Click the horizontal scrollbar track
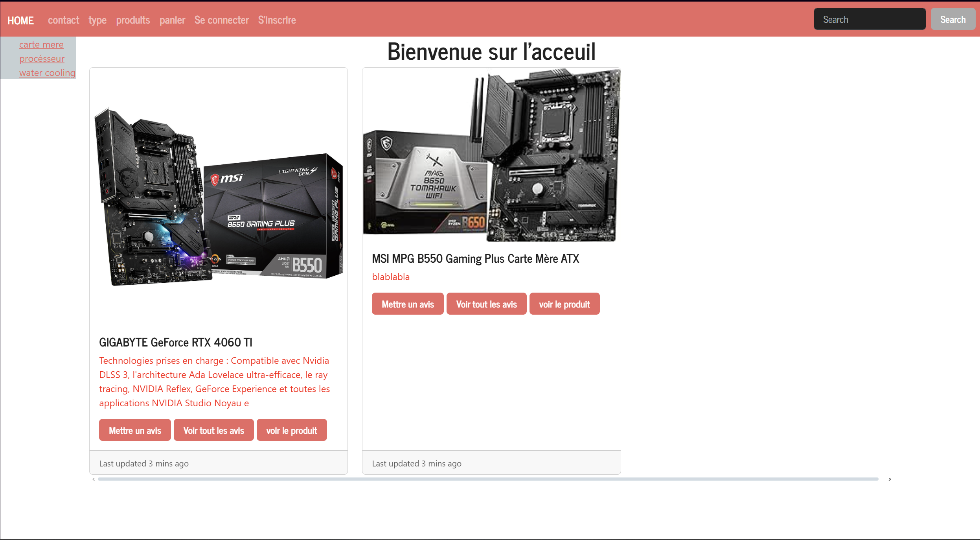Screen dimensions: 980x540 (488, 479)
